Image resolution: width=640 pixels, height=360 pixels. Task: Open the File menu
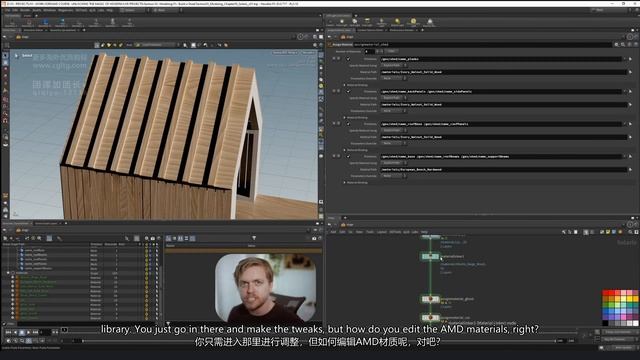(7, 10)
